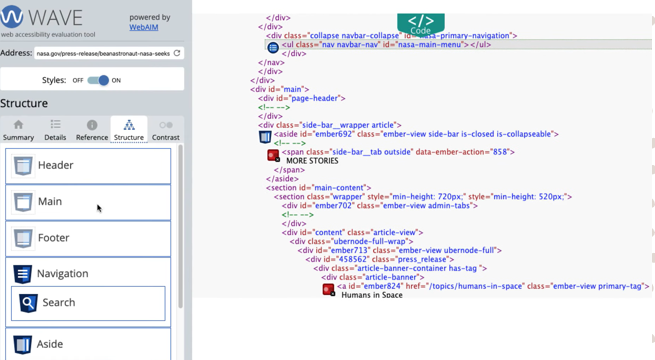Click the aside id="ember692" code line

[x=416, y=134]
